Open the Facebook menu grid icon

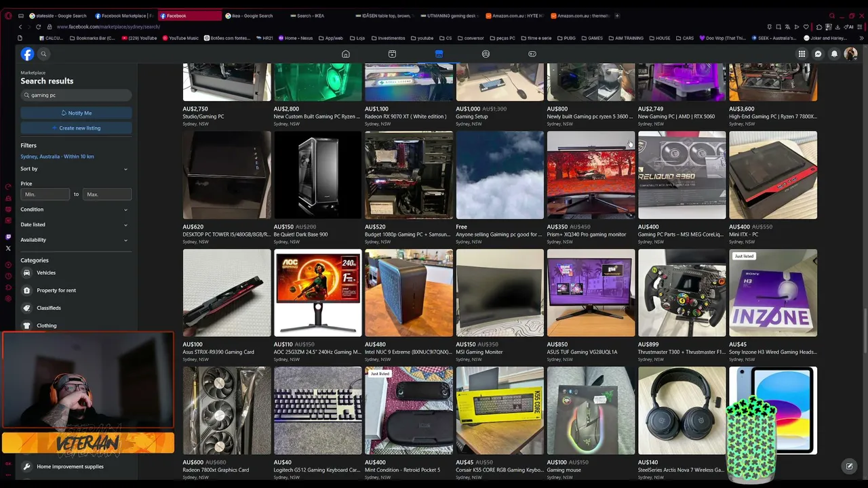(x=802, y=54)
